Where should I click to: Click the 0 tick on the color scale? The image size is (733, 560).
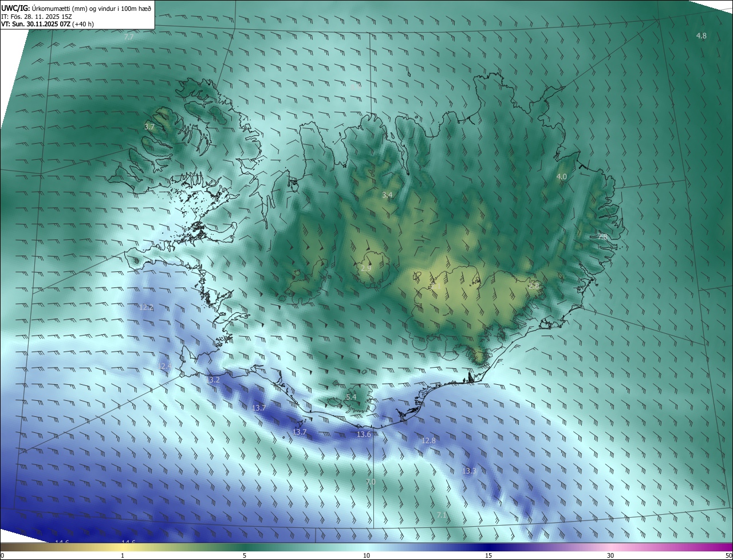(2, 555)
